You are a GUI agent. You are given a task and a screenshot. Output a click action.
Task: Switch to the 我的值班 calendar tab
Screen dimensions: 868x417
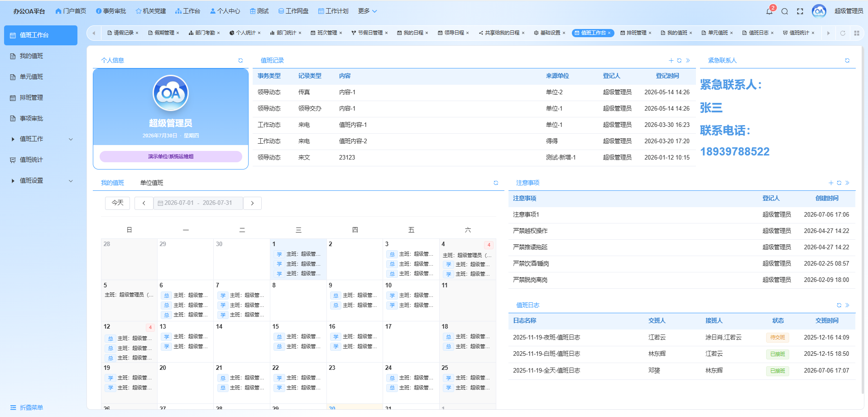click(112, 183)
